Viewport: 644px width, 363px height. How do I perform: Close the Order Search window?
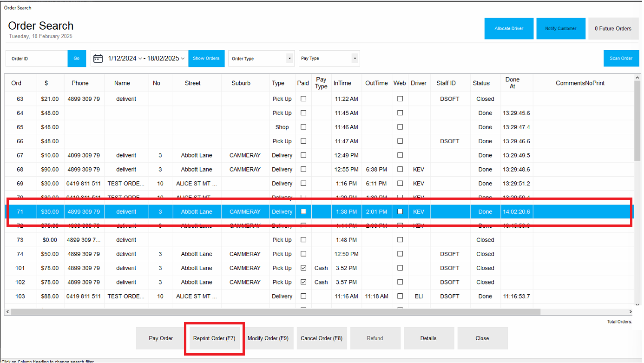pyautogui.click(x=482, y=338)
